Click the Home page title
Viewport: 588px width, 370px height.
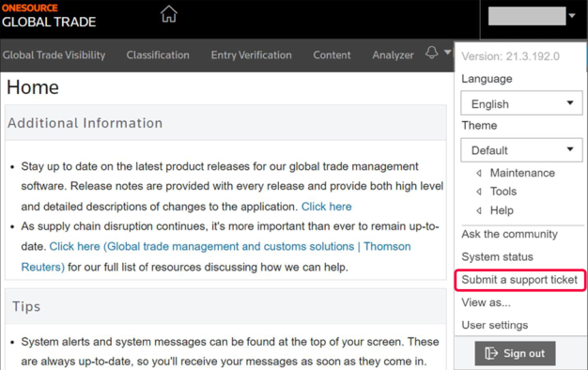pyautogui.click(x=33, y=87)
